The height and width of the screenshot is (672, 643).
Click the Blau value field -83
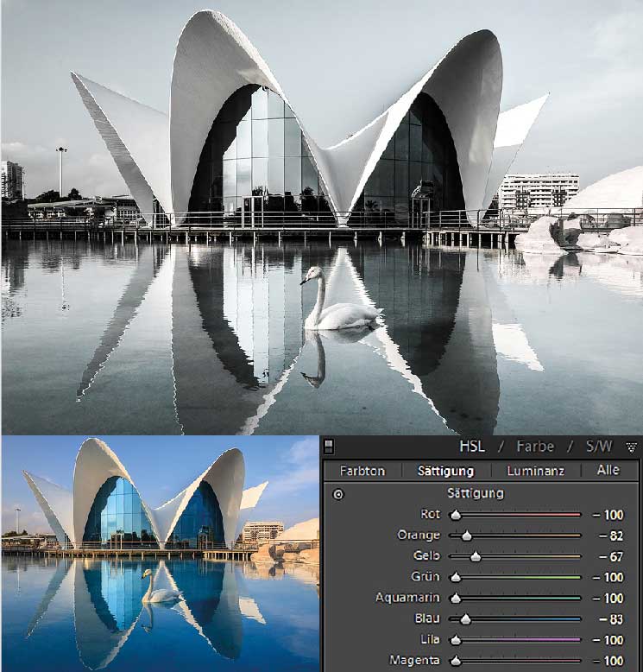(611, 619)
